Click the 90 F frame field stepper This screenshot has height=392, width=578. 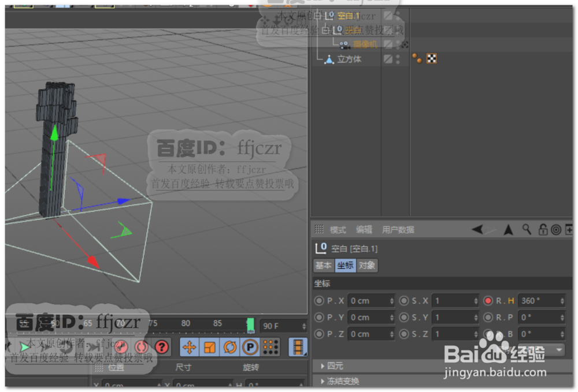(304, 326)
